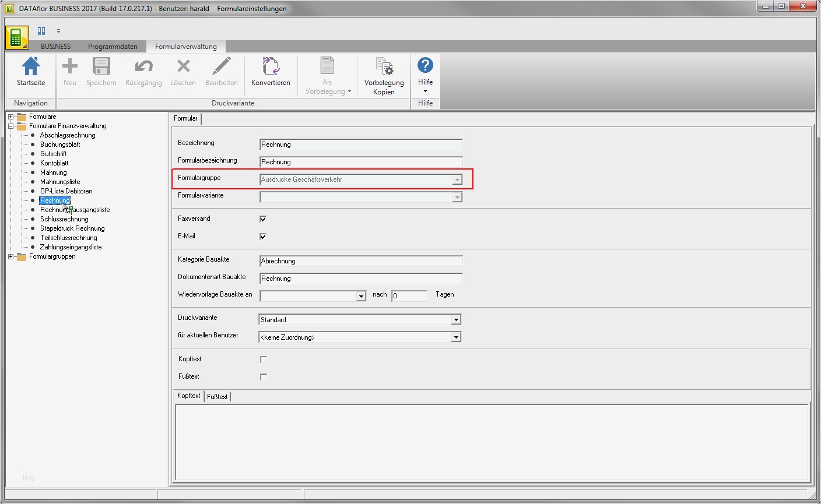Select the Formular tab
Viewport: 821px width, 504px height.
[x=185, y=118]
